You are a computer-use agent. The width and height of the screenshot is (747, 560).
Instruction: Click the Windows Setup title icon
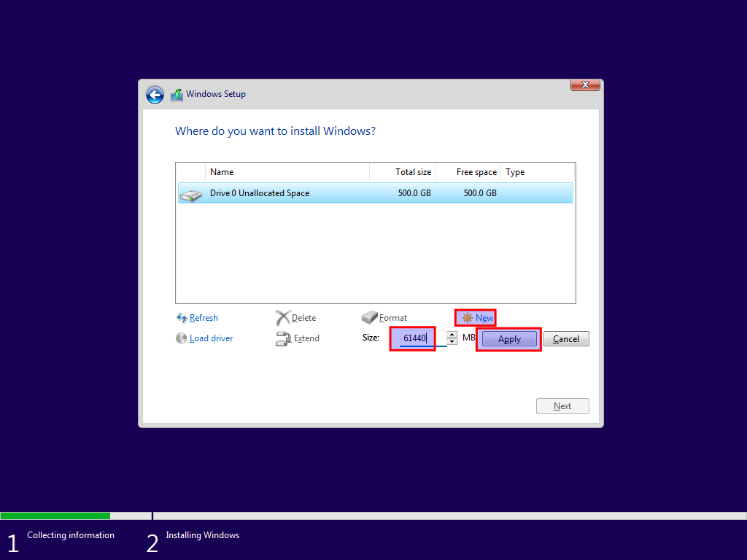[x=177, y=95]
